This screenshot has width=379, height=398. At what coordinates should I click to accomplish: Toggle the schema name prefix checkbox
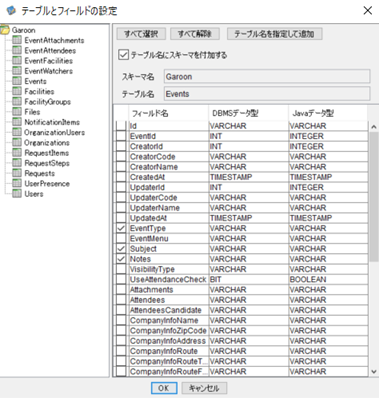click(x=123, y=55)
